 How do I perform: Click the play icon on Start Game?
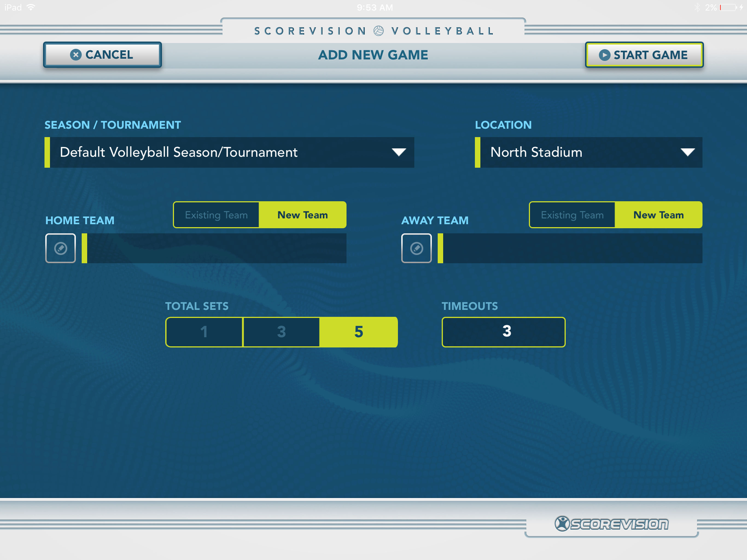click(605, 55)
